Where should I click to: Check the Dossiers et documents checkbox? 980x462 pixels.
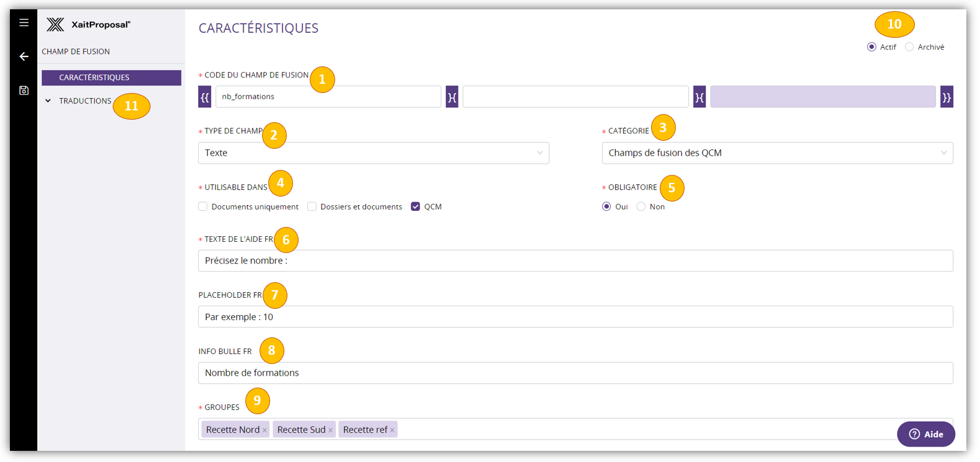coord(312,207)
